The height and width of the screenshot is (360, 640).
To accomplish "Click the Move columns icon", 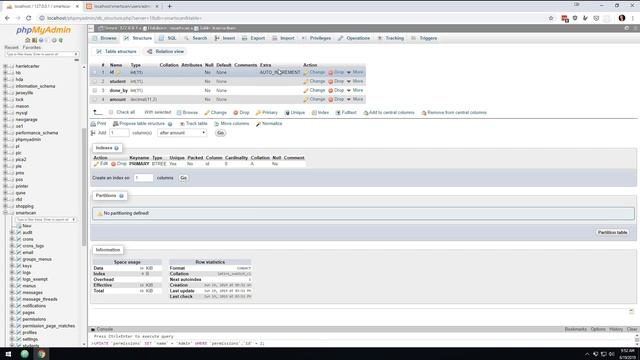I will coord(217,124).
